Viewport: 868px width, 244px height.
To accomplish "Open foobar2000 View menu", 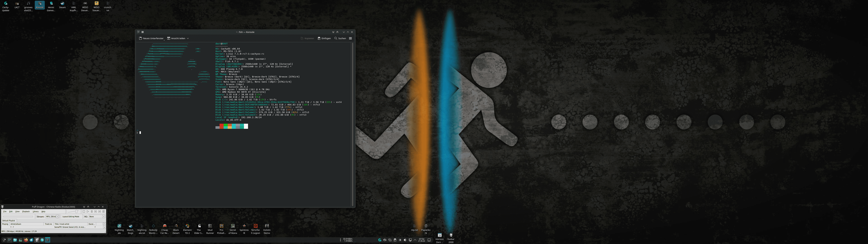I will (17, 212).
